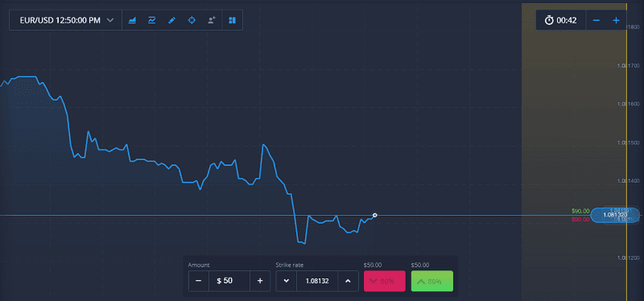Click the green $90.00 payout label
The width and height of the screenshot is (644, 301).
[580, 211]
